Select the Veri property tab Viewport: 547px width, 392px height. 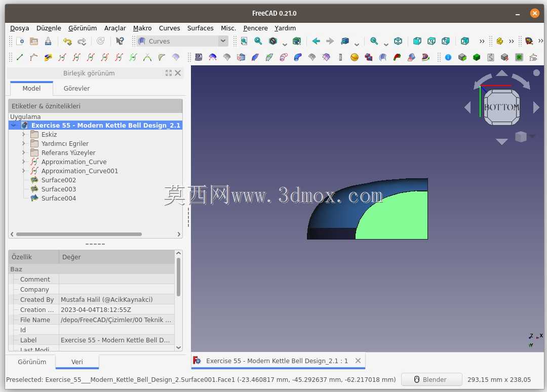coord(77,362)
